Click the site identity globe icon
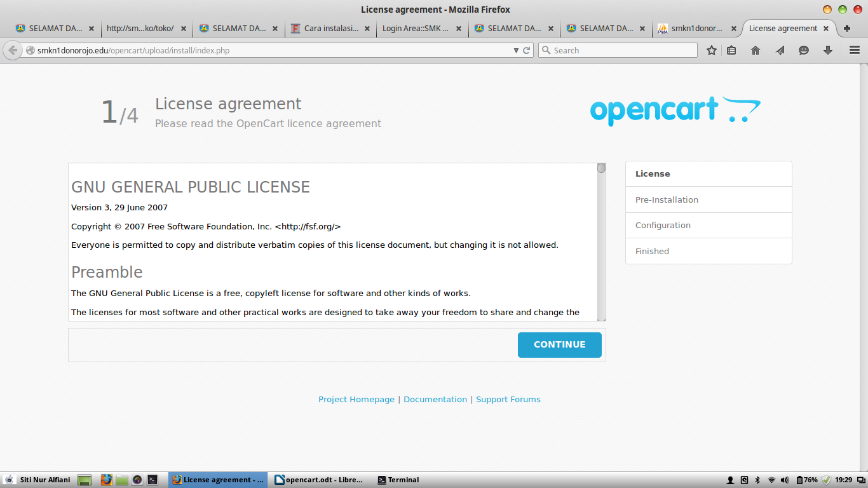This screenshot has width=868, height=488. point(30,50)
